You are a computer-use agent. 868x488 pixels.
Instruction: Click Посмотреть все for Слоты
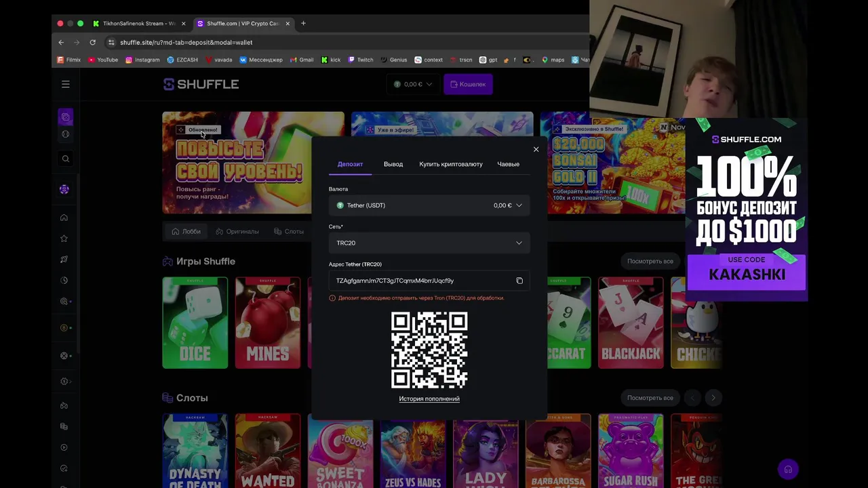coord(650,398)
